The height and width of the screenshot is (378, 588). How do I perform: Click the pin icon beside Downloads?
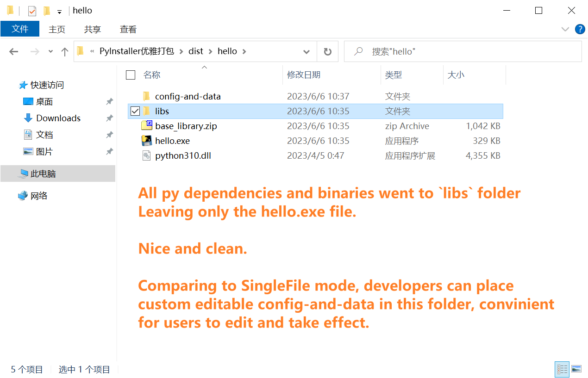pyautogui.click(x=109, y=118)
